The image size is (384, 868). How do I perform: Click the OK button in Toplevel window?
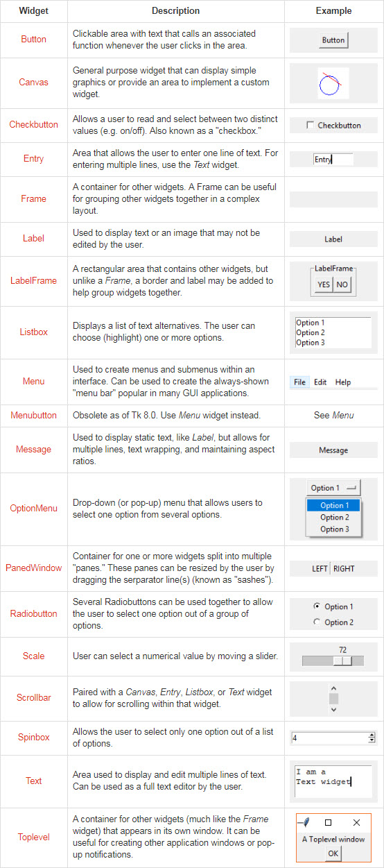(x=333, y=853)
